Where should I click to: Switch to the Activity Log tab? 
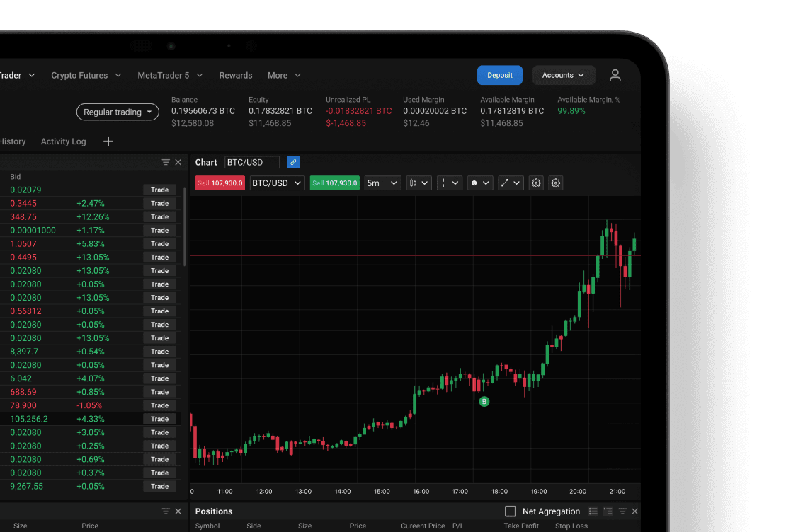(63, 141)
